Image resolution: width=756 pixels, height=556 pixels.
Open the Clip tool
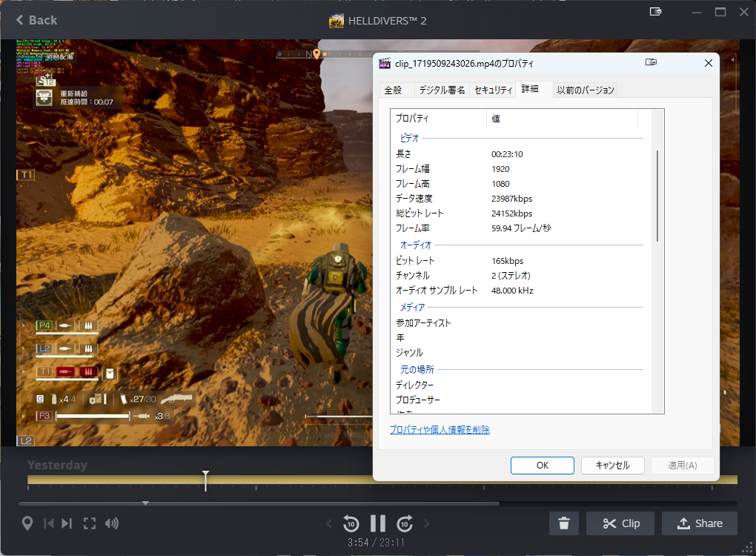[x=620, y=523]
